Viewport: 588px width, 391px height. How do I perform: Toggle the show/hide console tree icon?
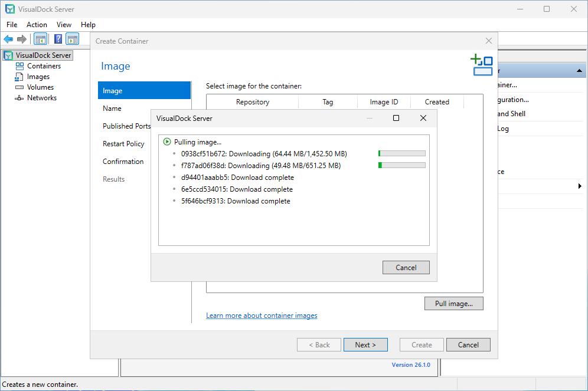coord(41,39)
